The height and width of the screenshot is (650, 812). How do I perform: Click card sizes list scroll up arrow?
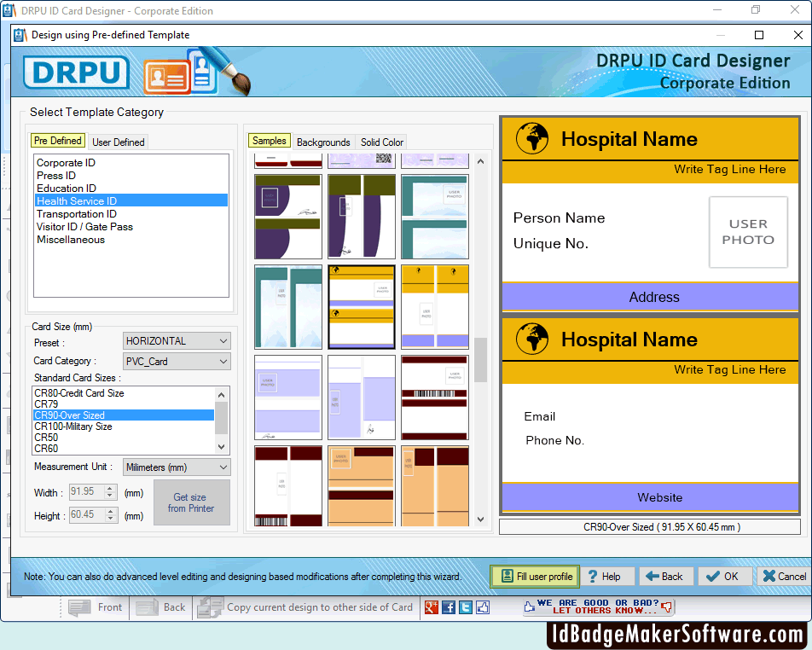click(222, 395)
